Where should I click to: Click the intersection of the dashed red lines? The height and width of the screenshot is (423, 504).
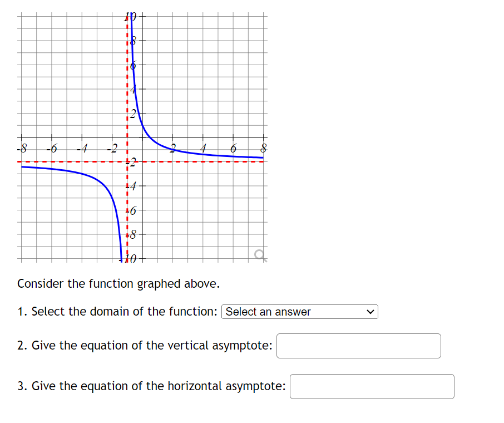(x=127, y=161)
